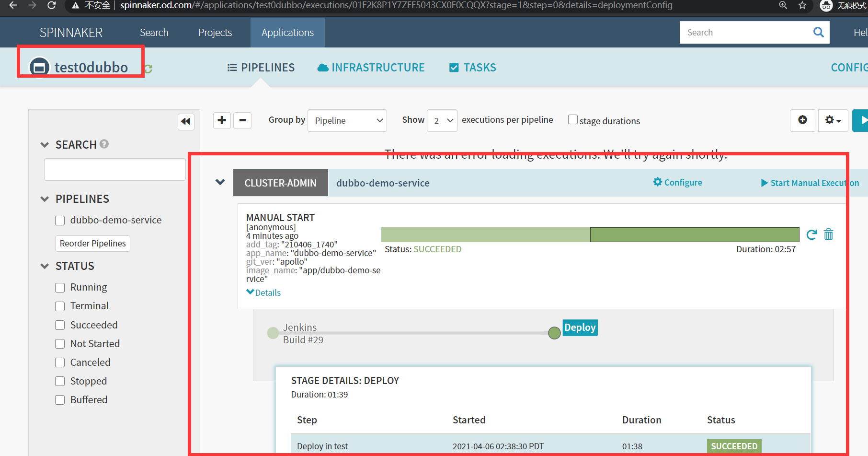
Task: Check the Canceled status filter
Action: pyautogui.click(x=60, y=362)
